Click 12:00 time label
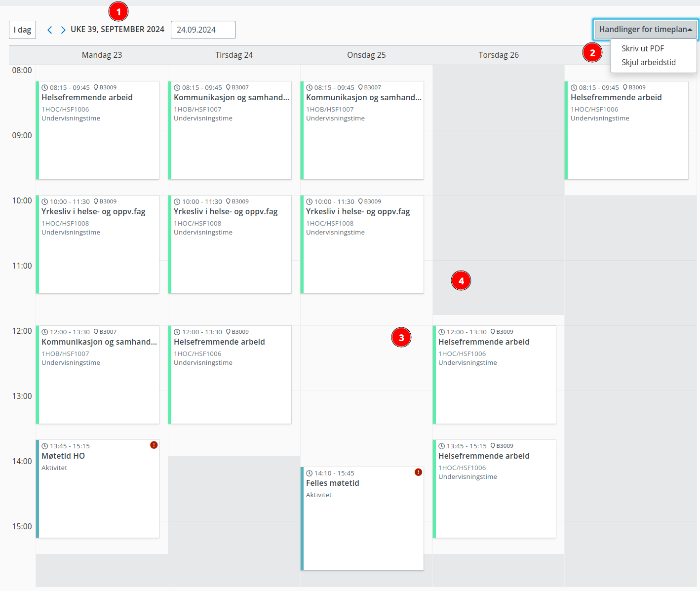Screen dimensions: 700x591 pos(22,331)
